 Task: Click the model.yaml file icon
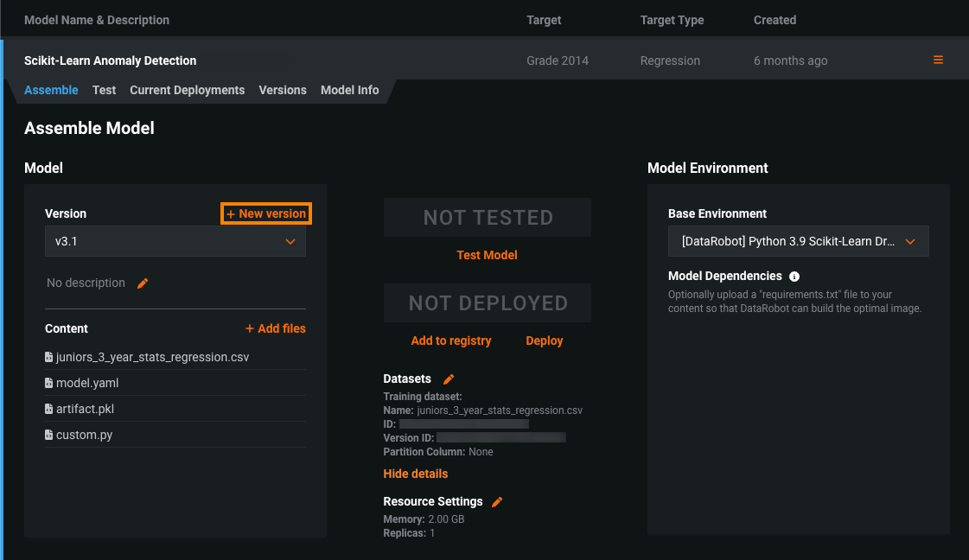[49, 383]
